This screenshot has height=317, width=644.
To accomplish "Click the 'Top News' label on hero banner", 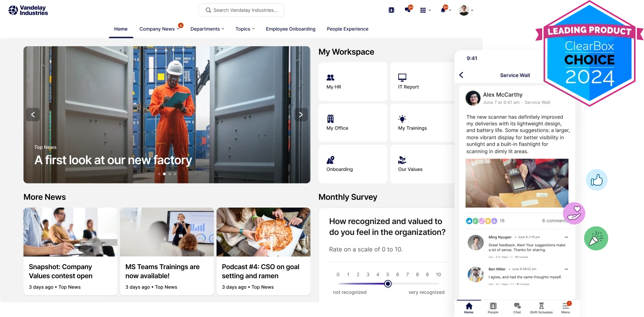I will [x=45, y=147].
